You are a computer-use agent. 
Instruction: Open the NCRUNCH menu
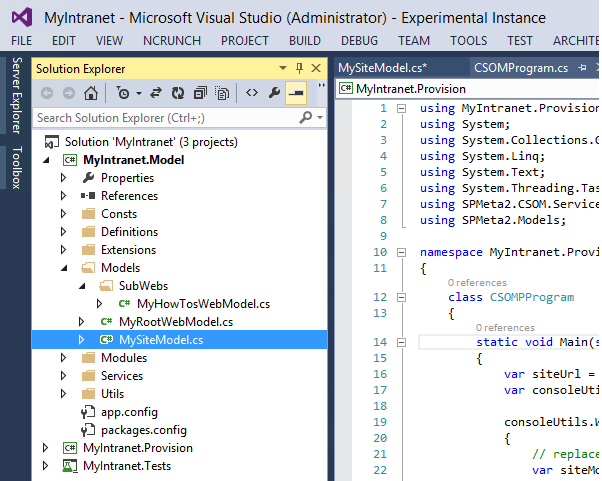click(x=172, y=40)
